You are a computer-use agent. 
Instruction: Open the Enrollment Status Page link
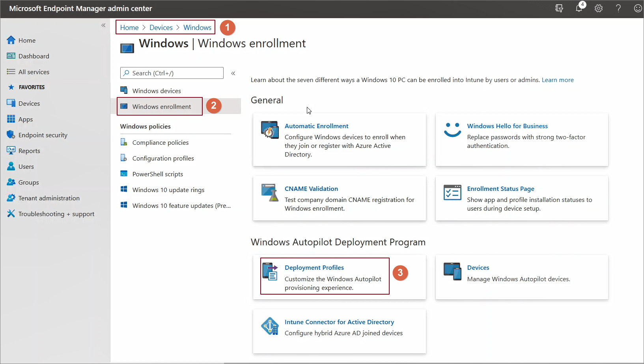click(500, 189)
